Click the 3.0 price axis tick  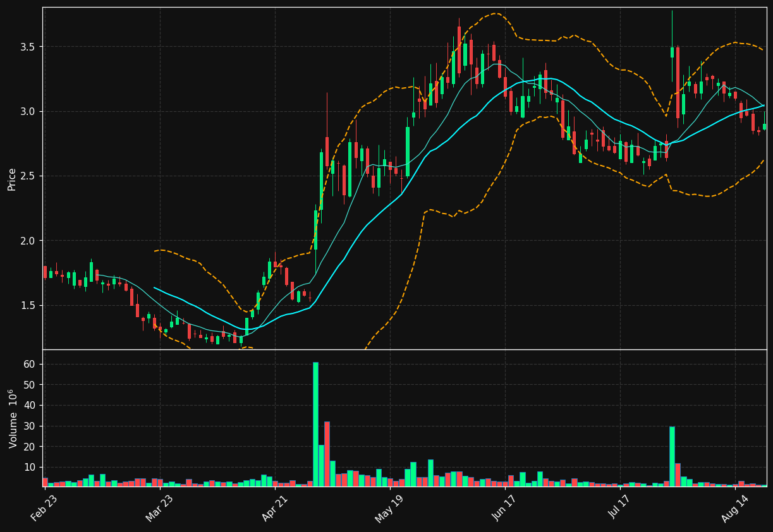point(29,111)
